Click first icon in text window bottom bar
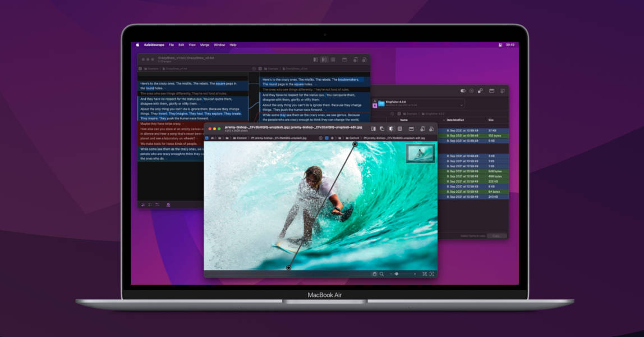 click(143, 204)
